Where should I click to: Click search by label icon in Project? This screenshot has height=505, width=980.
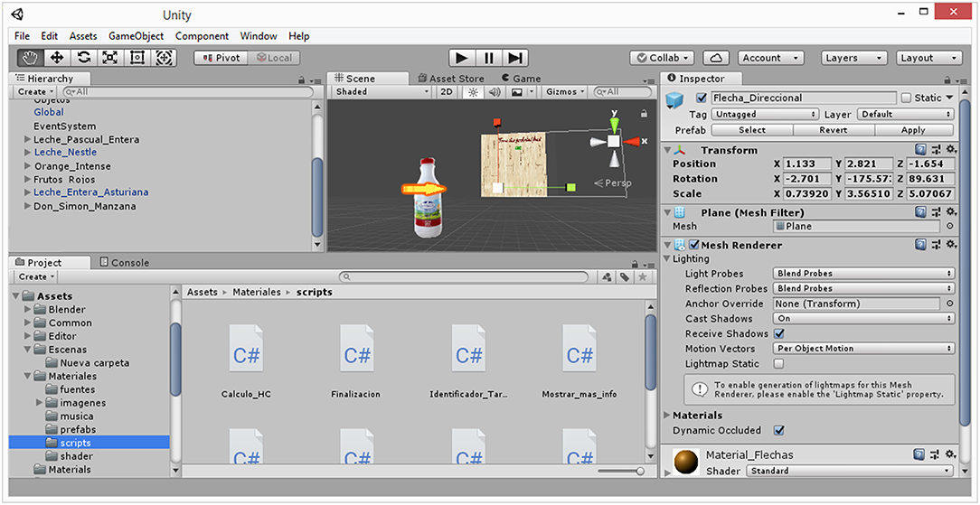point(625,277)
